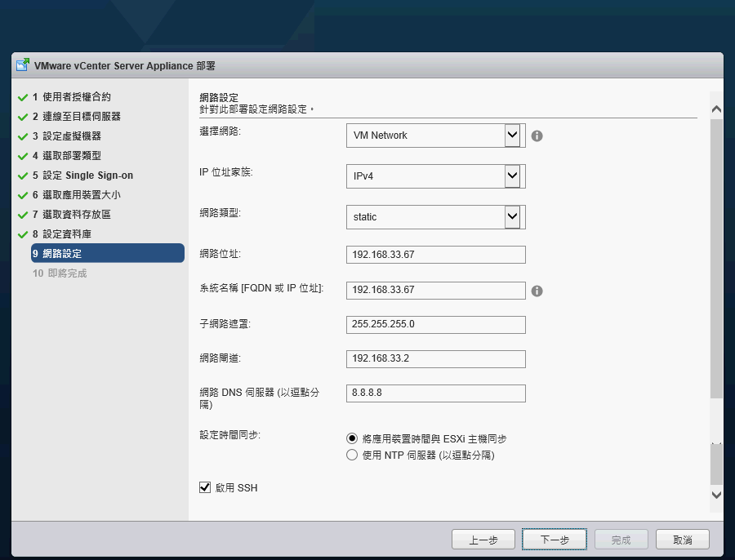The height and width of the screenshot is (560, 735).
Task: Click the 下一步 button
Action: pyautogui.click(x=555, y=540)
